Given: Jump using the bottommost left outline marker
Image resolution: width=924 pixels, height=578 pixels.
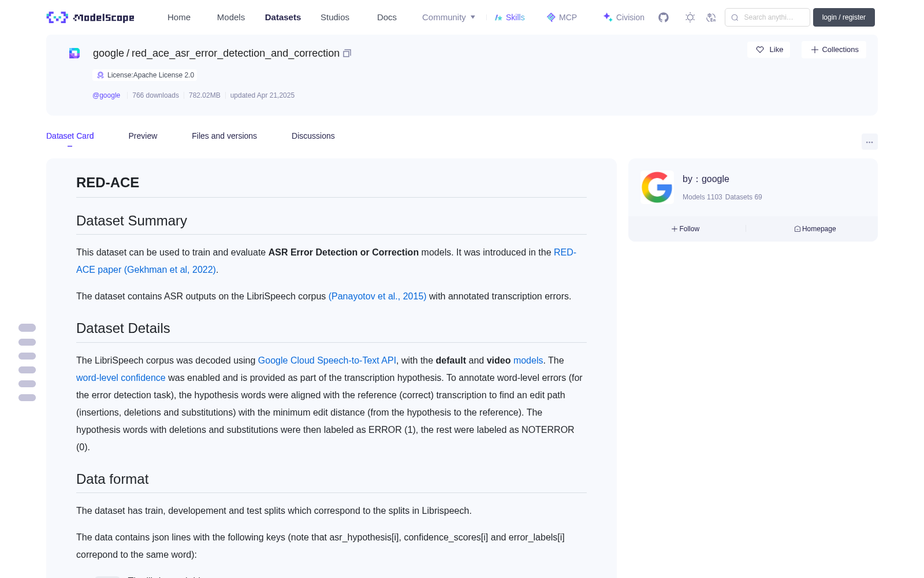Looking at the screenshot, I should point(27,398).
